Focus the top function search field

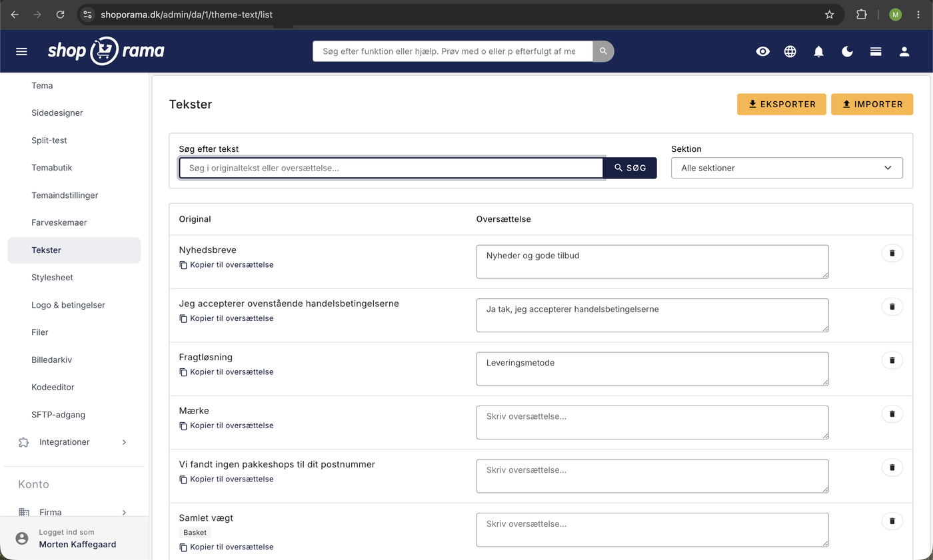click(x=453, y=51)
